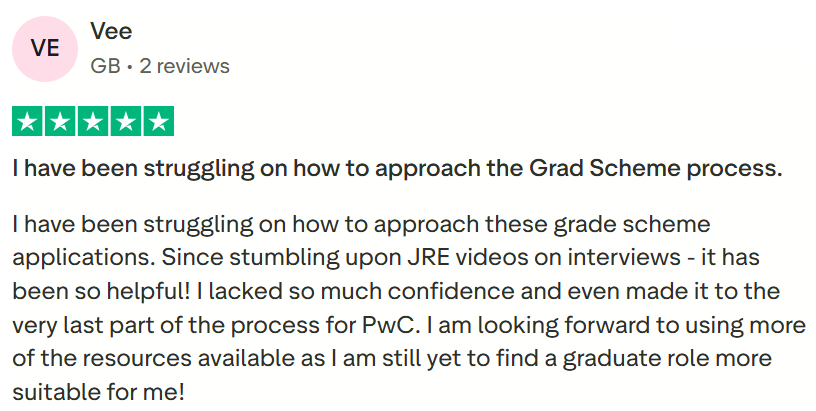Open reviewer Vee's profile name
The width and height of the screenshot is (816, 411).
[x=111, y=32]
